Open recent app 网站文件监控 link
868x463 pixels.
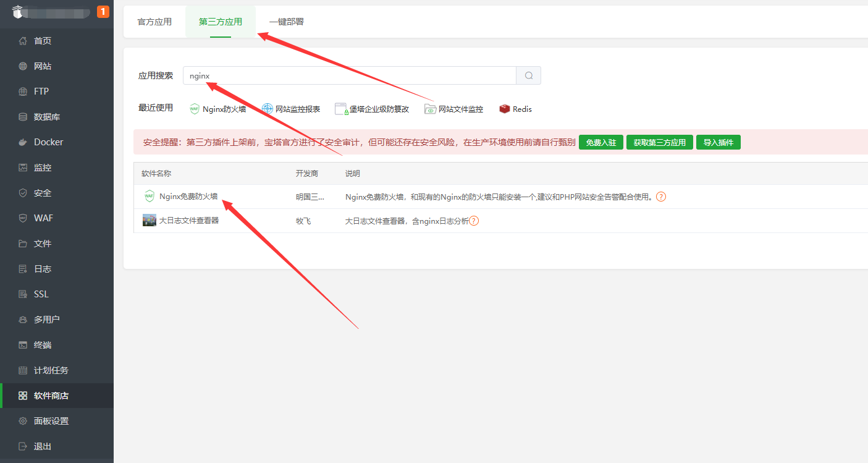[461, 109]
